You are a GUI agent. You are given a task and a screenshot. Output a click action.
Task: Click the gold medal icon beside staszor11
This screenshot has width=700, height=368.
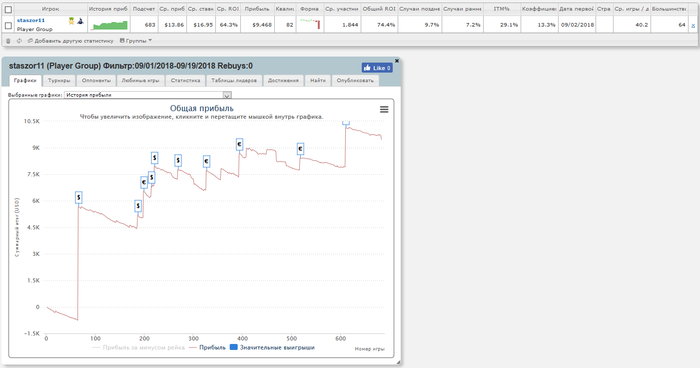click(x=71, y=21)
